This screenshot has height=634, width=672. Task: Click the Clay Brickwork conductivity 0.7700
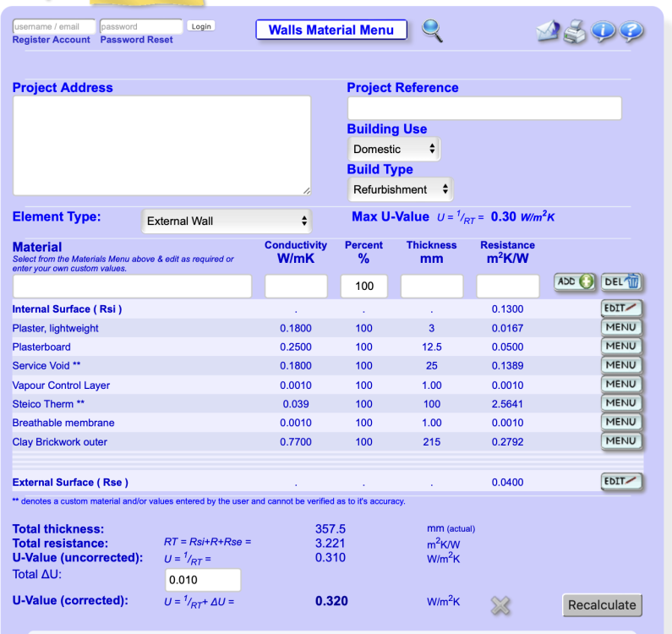point(296,442)
